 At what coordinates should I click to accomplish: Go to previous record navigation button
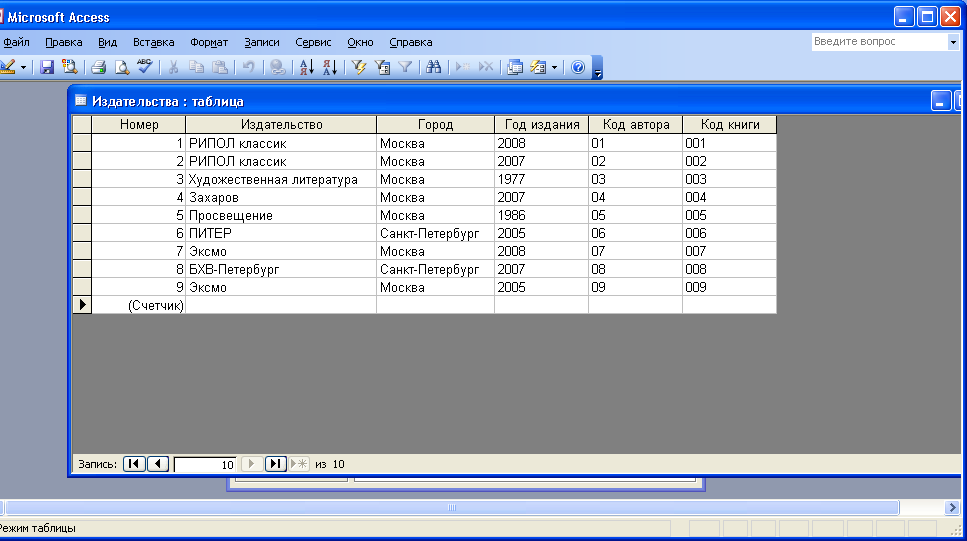[158, 464]
